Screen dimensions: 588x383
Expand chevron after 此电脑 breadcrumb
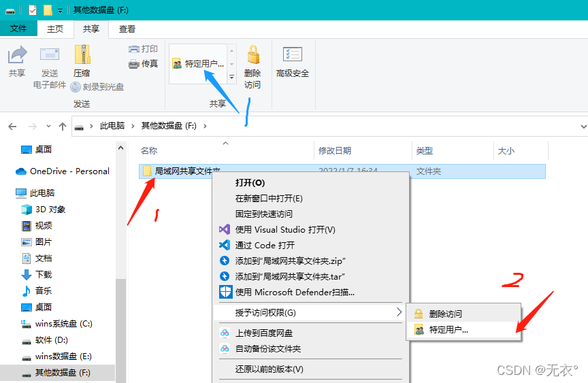point(133,127)
